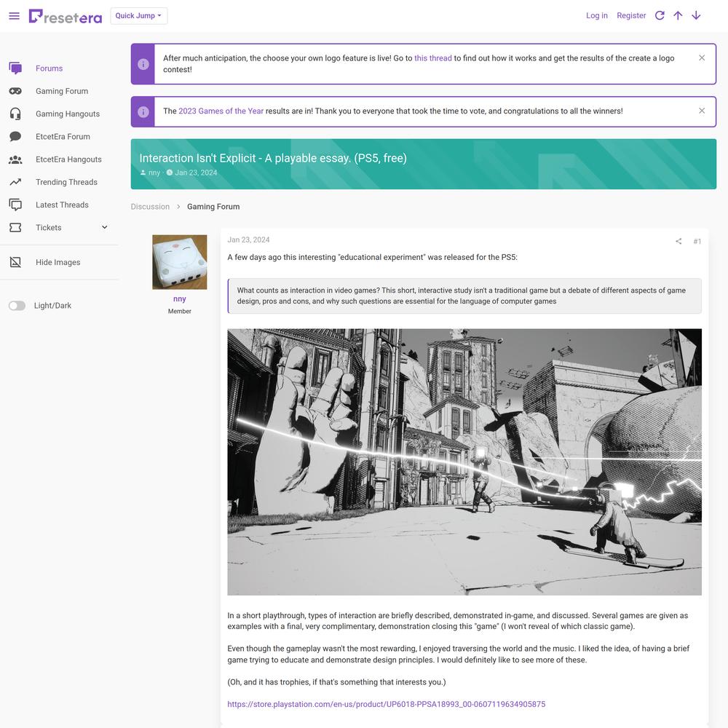Click nny's Dreamcast avatar
The width and height of the screenshot is (728, 728).
pyautogui.click(x=180, y=262)
